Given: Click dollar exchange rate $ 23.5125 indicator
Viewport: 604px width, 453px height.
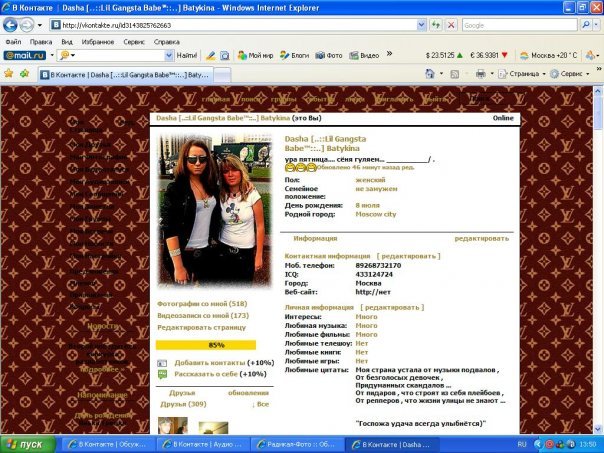Looking at the screenshot, I should point(444,55).
